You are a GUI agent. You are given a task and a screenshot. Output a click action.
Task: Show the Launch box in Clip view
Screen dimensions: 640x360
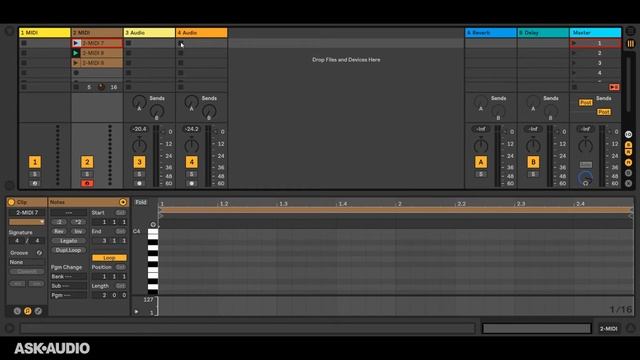[17, 311]
